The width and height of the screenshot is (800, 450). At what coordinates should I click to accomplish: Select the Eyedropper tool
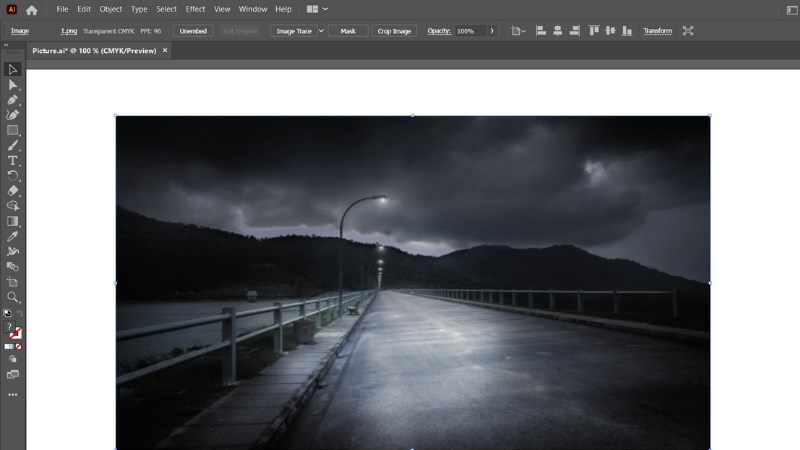[x=13, y=236]
